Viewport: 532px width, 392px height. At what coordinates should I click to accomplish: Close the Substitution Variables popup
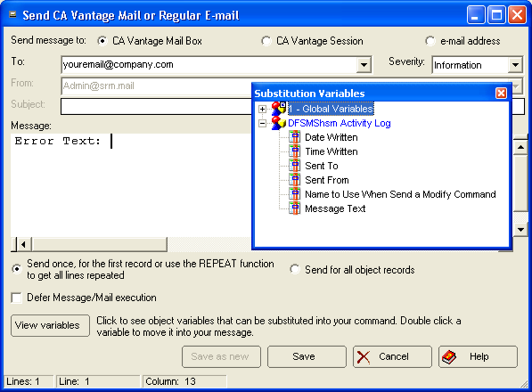501,94
